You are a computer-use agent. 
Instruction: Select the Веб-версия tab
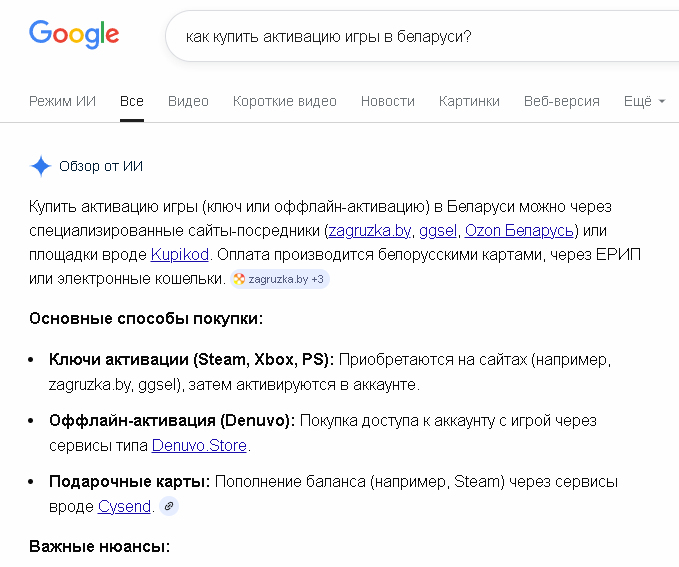[561, 101]
